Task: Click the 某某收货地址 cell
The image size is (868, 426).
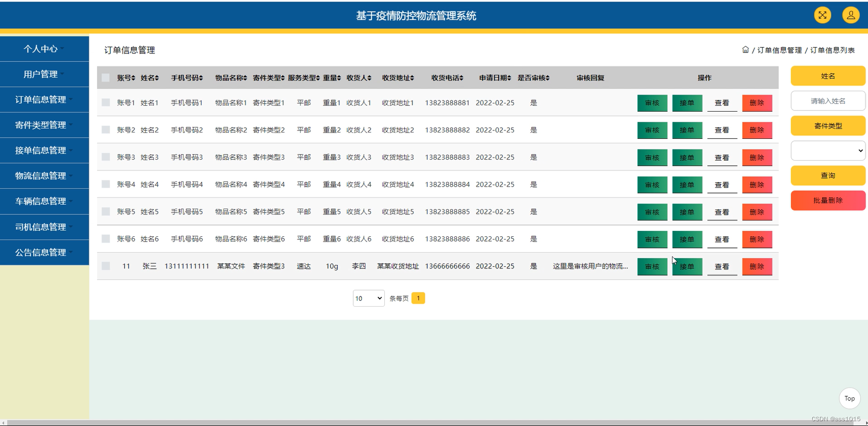Action: coord(398,266)
